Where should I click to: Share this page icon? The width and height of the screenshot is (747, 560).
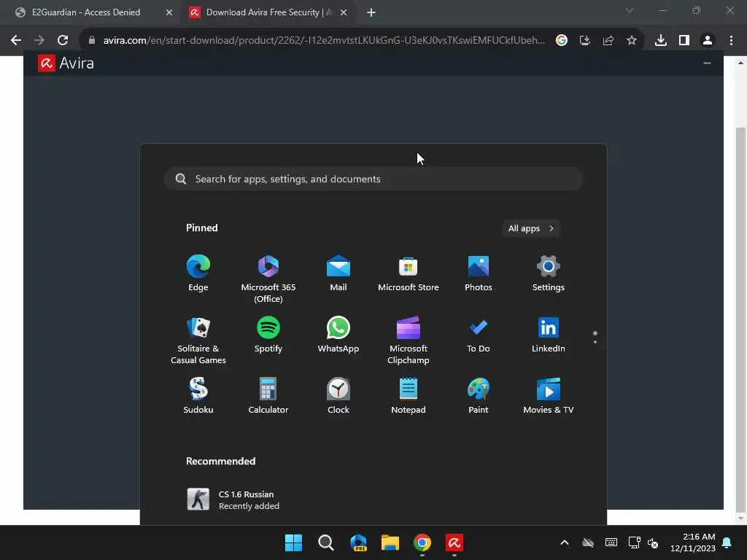coord(608,41)
